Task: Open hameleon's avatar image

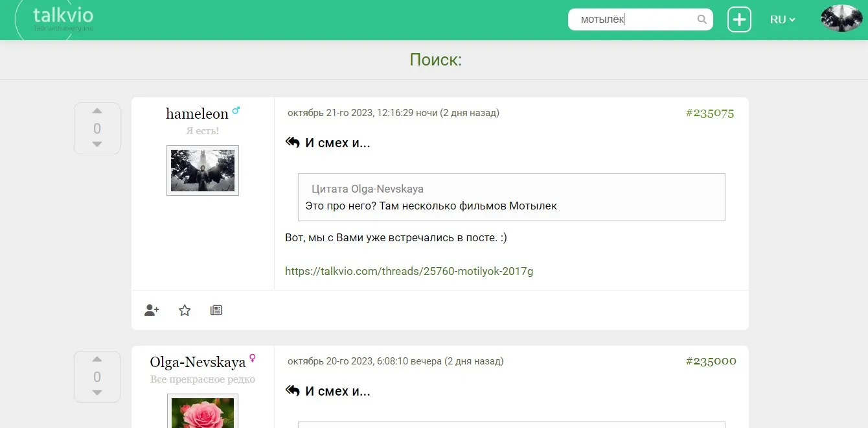Action: 203,171
